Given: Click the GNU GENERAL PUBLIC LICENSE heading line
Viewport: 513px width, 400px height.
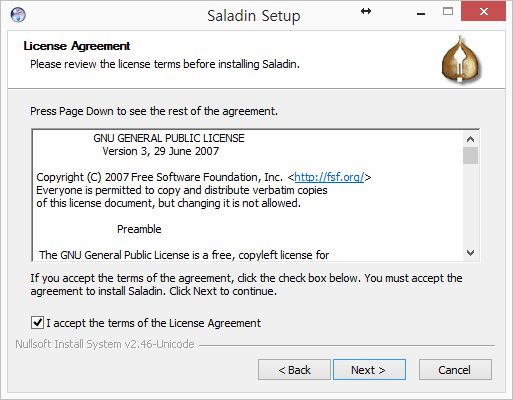Looking at the screenshot, I should coord(169,138).
